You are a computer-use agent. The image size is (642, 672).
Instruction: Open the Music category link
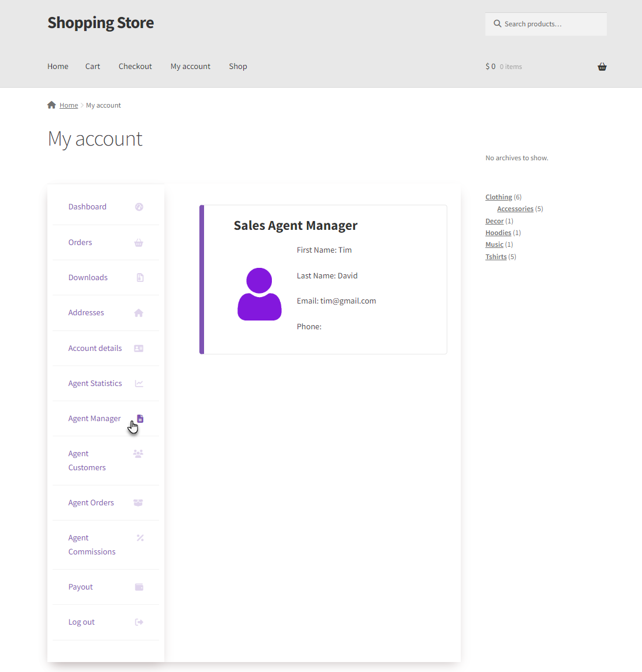(494, 244)
